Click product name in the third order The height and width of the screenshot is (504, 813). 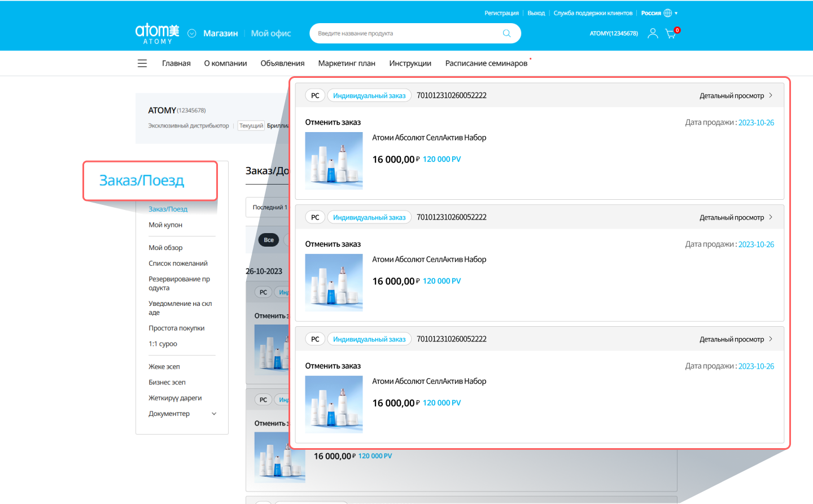[x=429, y=381]
